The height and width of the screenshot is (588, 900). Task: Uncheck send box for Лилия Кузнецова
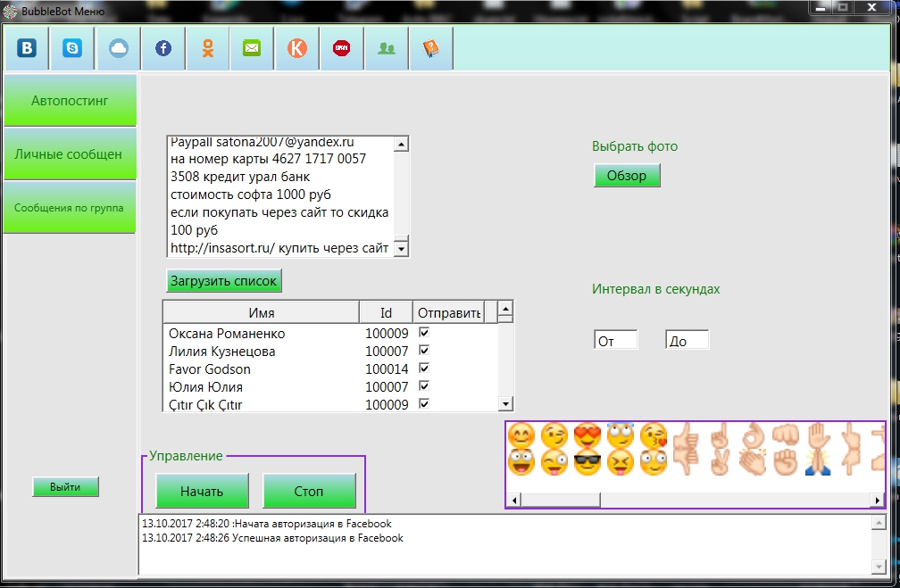[424, 350]
